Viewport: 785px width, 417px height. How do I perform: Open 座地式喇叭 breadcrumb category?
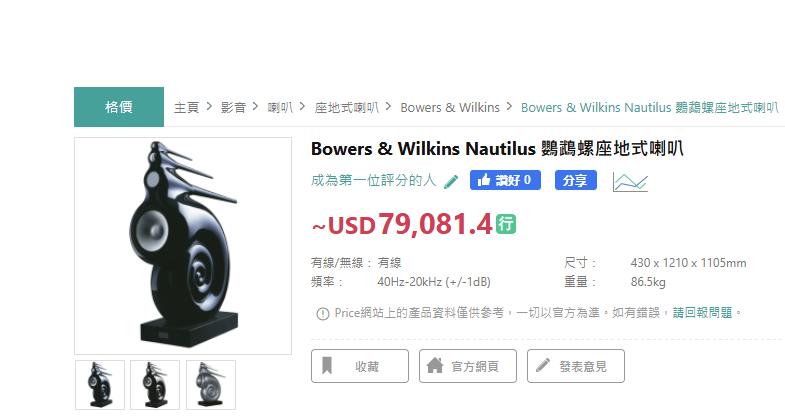tap(346, 107)
